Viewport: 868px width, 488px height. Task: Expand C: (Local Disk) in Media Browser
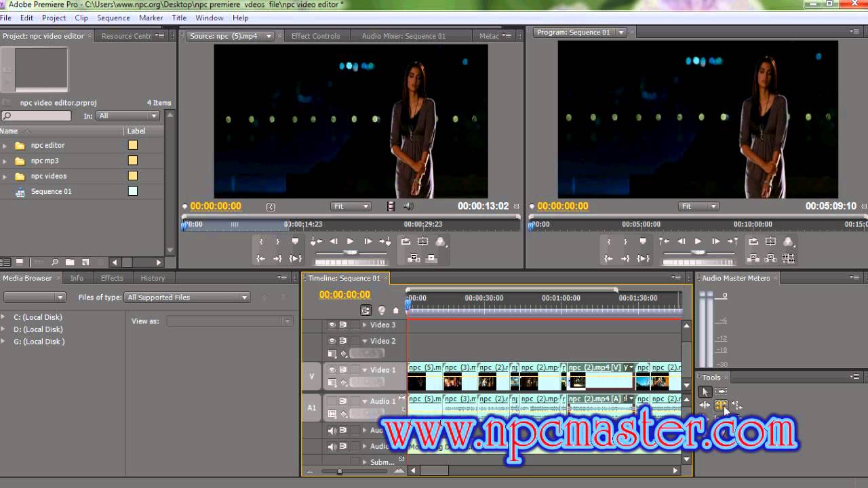(3, 317)
